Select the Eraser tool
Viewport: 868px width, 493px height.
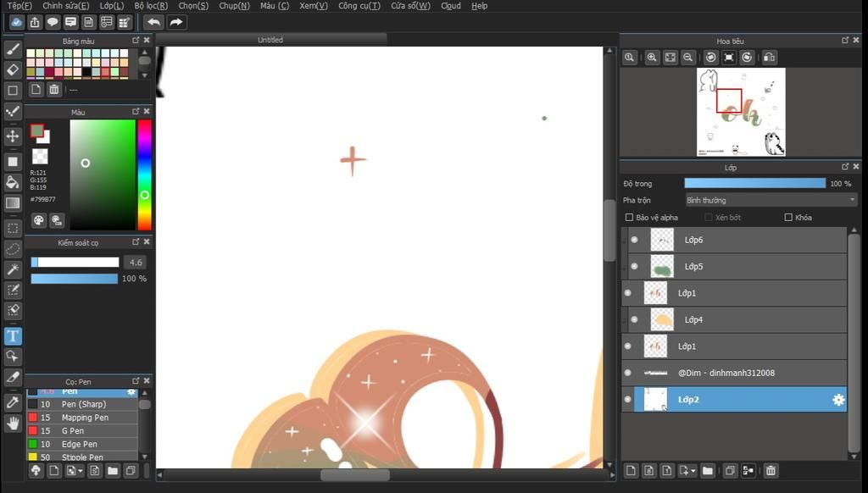point(13,69)
